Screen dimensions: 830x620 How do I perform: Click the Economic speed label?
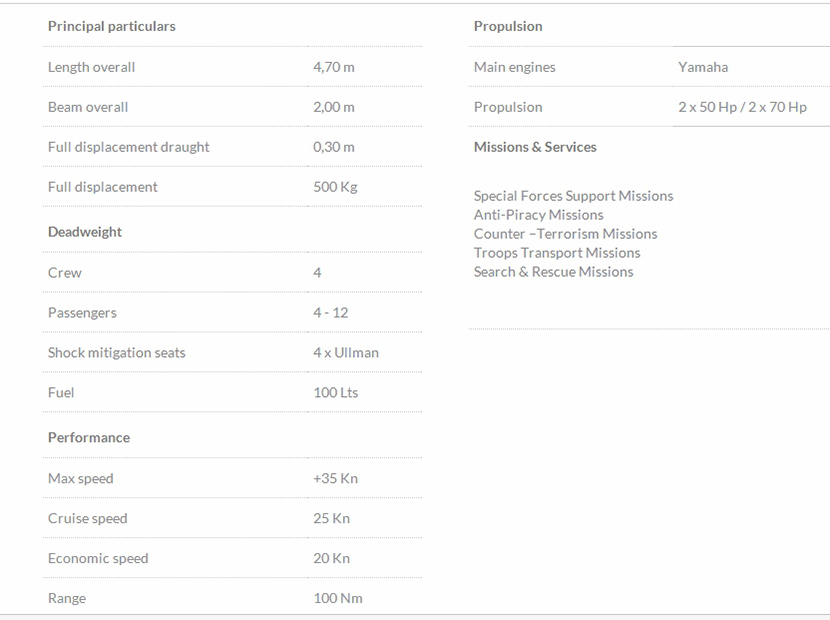pos(98,559)
